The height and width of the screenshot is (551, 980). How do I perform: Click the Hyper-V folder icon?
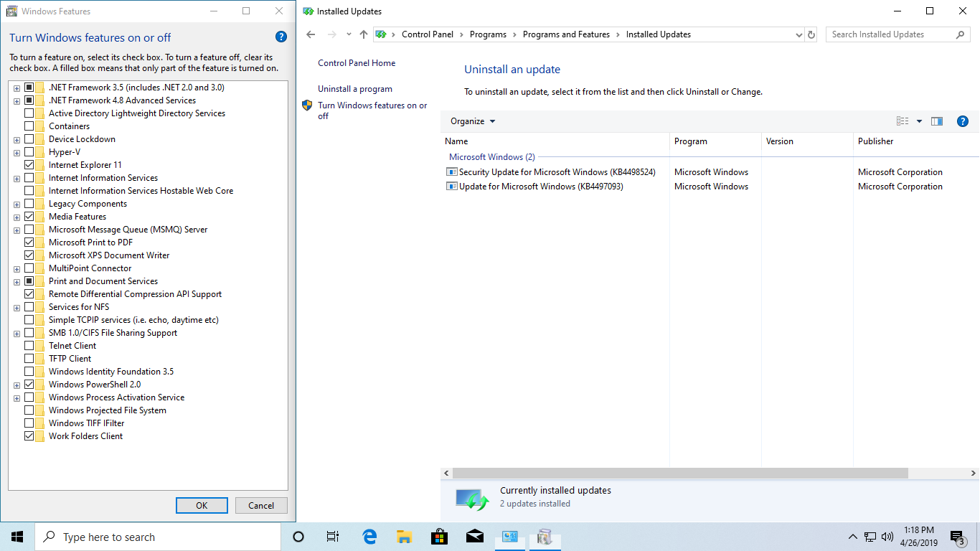(x=40, y=152)
